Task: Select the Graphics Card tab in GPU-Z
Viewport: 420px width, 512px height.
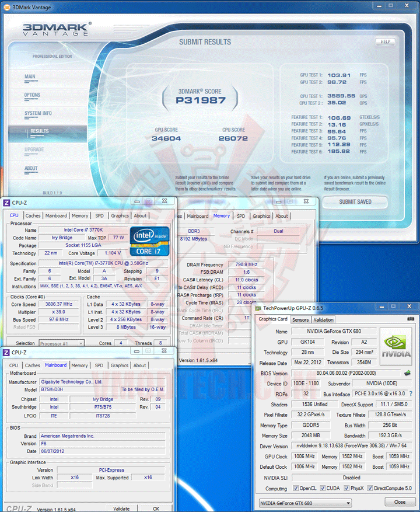Action: (x=273, y=319)
